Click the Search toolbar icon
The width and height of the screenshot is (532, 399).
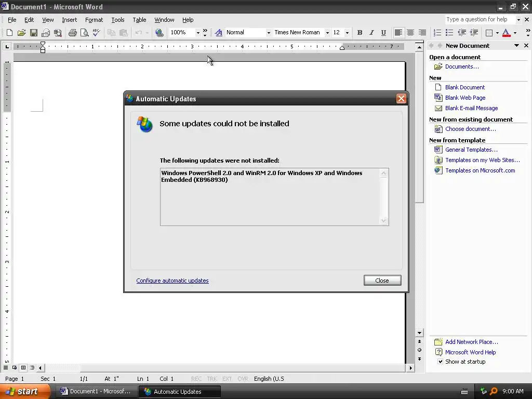[58, 33]
